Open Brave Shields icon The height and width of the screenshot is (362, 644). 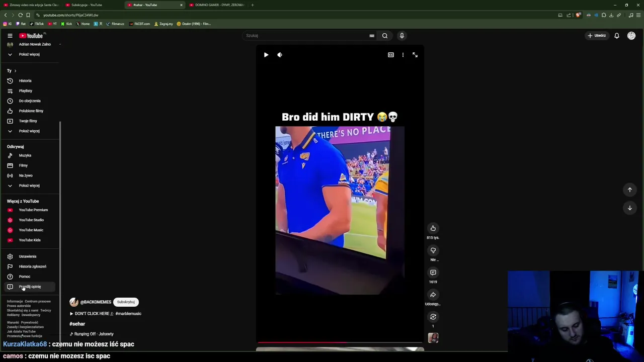(x=578, y=15)
